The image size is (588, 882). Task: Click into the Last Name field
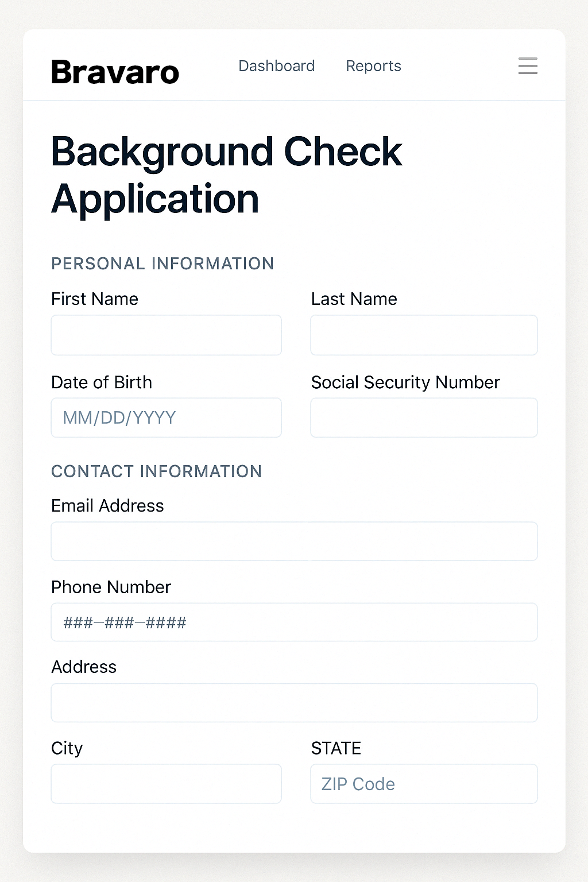[x=424, y=335]
